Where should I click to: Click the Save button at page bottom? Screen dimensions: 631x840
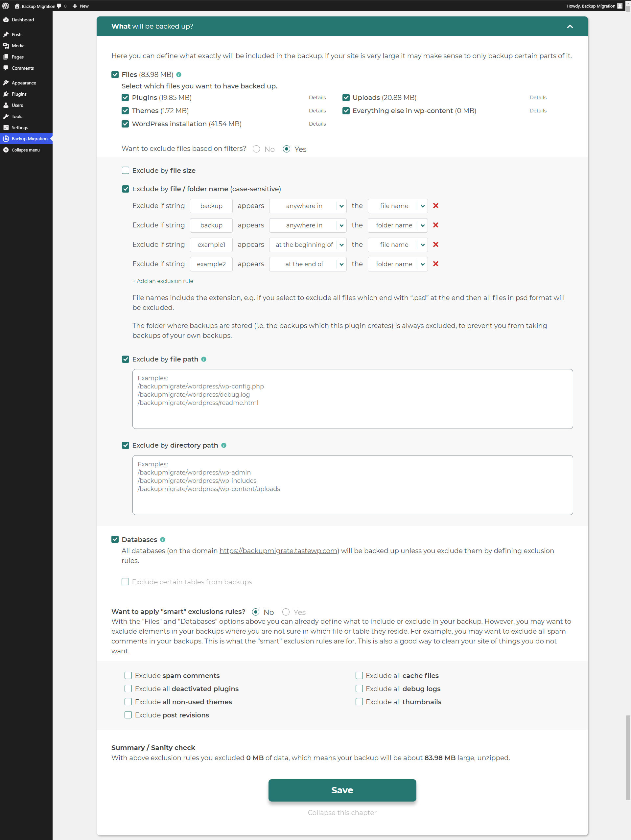[x=342, y=790]
